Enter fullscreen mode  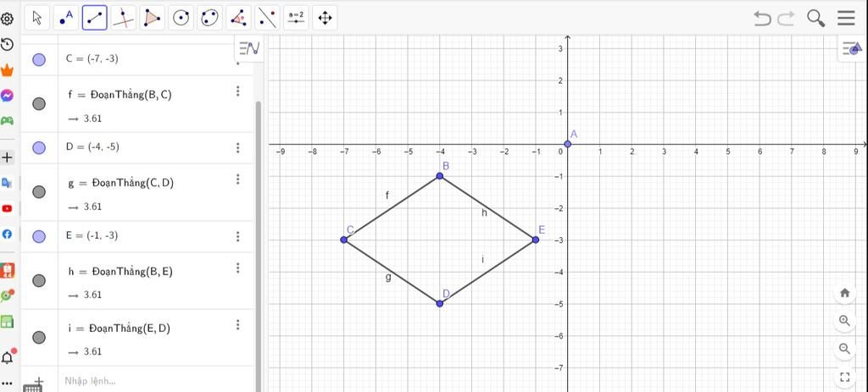pyautogui.click(x=845, y=377)
